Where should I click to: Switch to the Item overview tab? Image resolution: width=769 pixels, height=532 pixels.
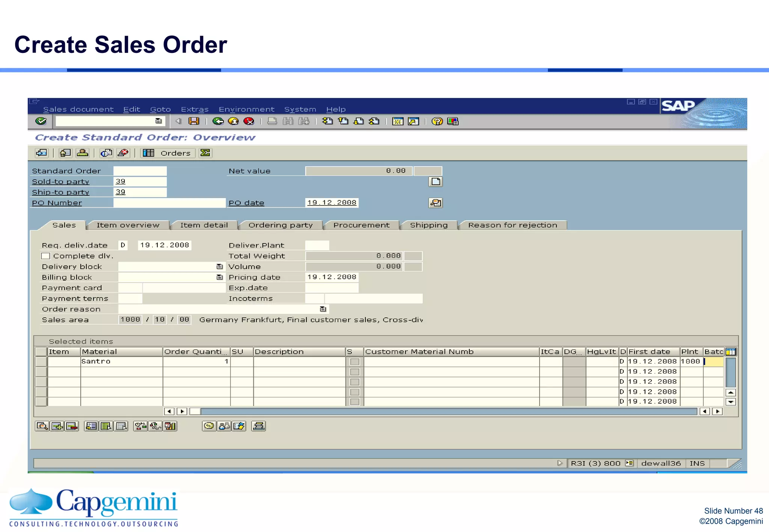click(x=128, y=225)
